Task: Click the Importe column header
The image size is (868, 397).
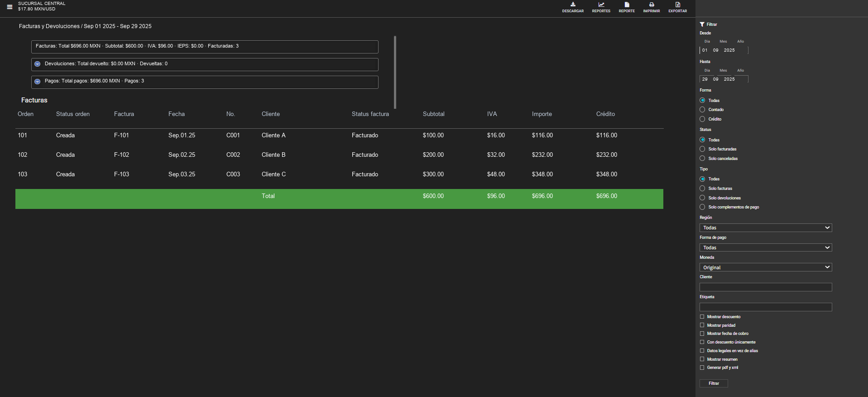Action: (542, 114)
